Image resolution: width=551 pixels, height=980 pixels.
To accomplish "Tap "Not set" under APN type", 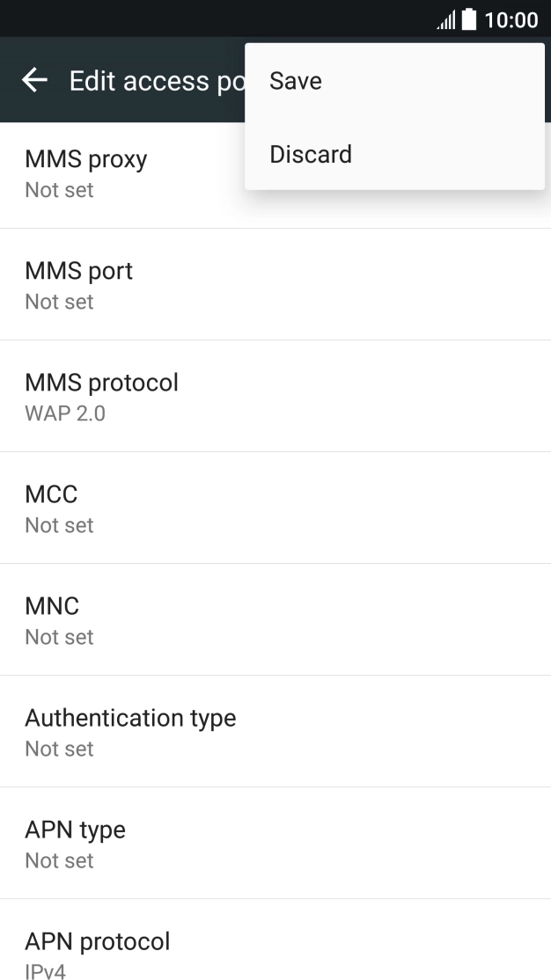I will coord(59,860).
